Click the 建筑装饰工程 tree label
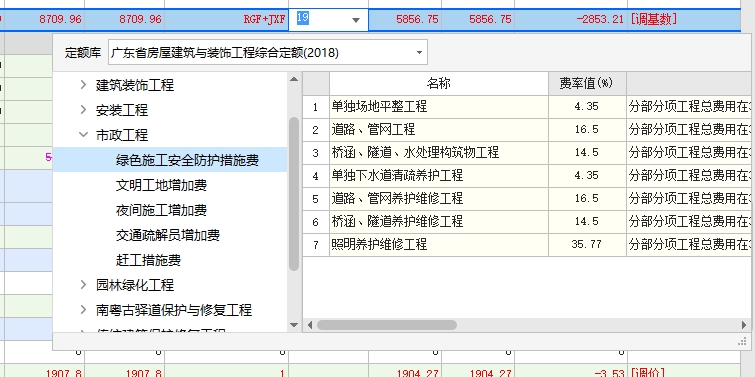Image resolution: width=755 pixels, height=377 pixels. point(135,85)
